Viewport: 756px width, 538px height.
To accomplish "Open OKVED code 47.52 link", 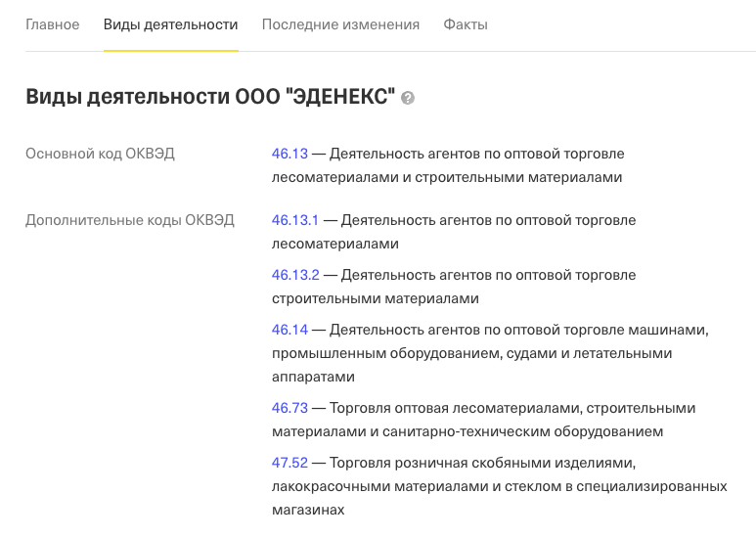I will (289, 463).
